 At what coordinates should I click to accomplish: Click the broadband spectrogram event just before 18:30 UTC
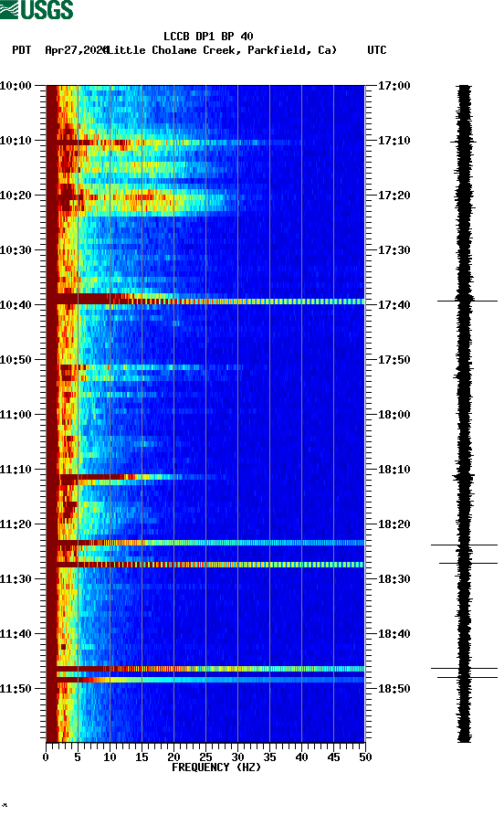pyautogui.click(x=205, y=565)
